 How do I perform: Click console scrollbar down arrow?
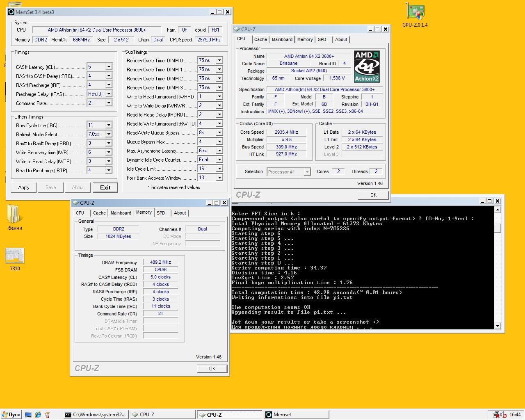pyautogui.click(x=498, y=326)
